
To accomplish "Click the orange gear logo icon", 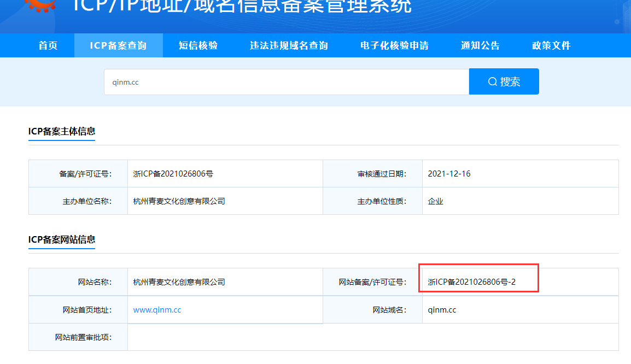I will click(37, 5).
